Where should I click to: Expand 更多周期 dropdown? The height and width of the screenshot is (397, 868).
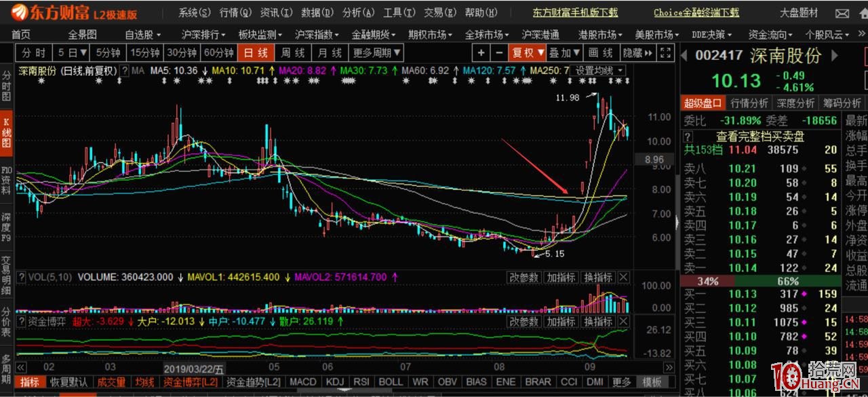pyautogui.click(x=377, y=53)
